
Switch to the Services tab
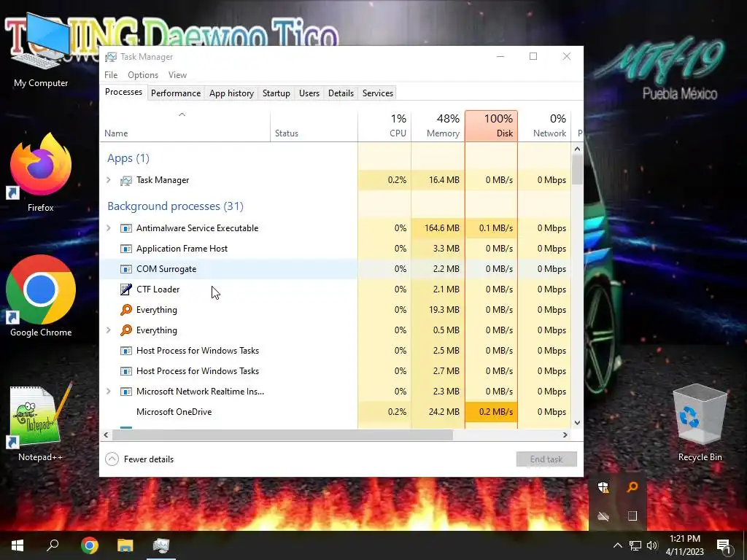[378, 93]
